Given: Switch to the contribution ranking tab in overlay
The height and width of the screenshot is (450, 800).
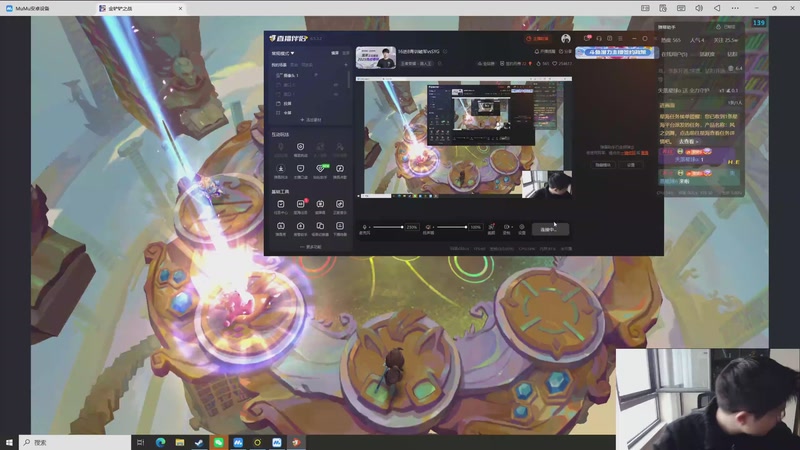Looking at the screenshot, I should pyautogui.click(x=707, y=54).
